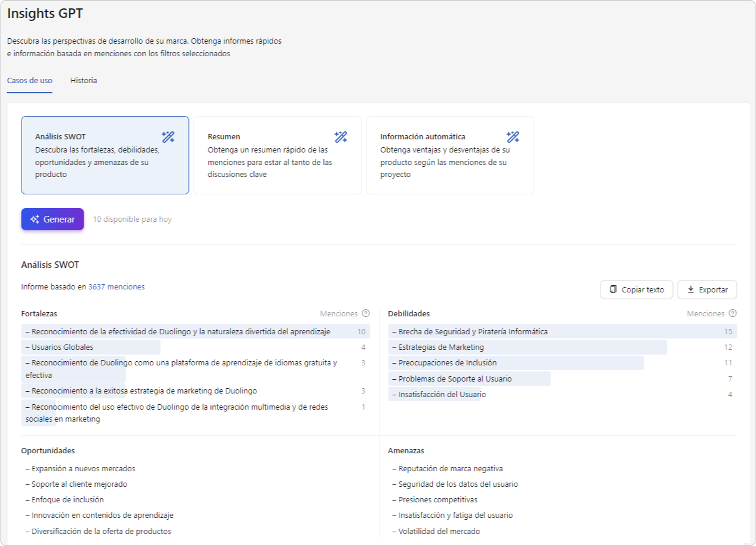Click the Exportar button
This screenshot has height=546, width=756.
coord(708,289)
